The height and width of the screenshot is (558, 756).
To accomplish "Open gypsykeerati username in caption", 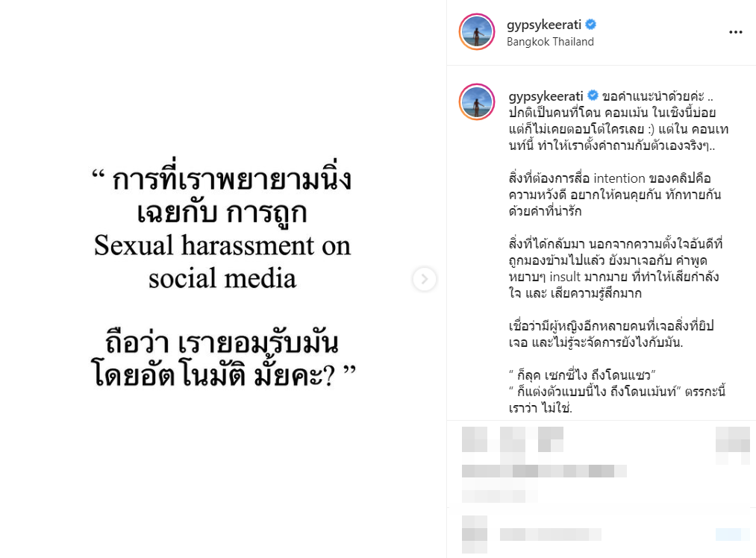I will tap(546, 96).
